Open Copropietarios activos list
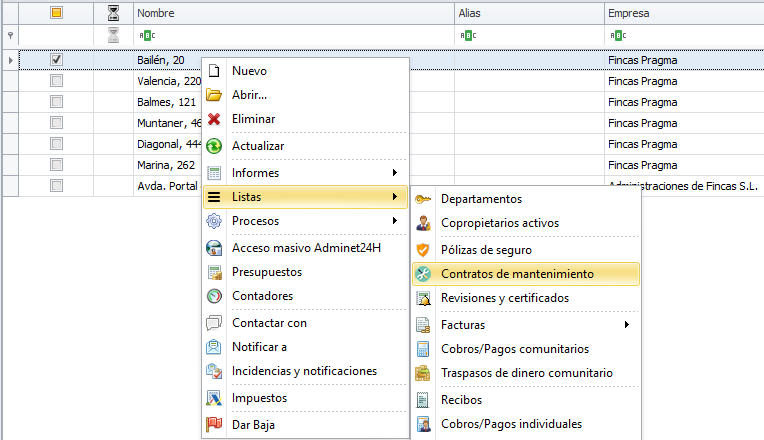 click(499, 223)
